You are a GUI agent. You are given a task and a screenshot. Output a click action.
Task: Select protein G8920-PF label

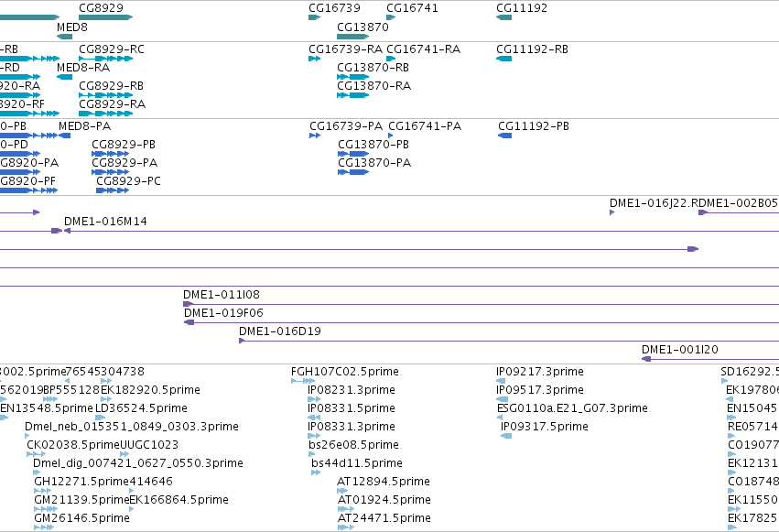click(x=27, y=181)
